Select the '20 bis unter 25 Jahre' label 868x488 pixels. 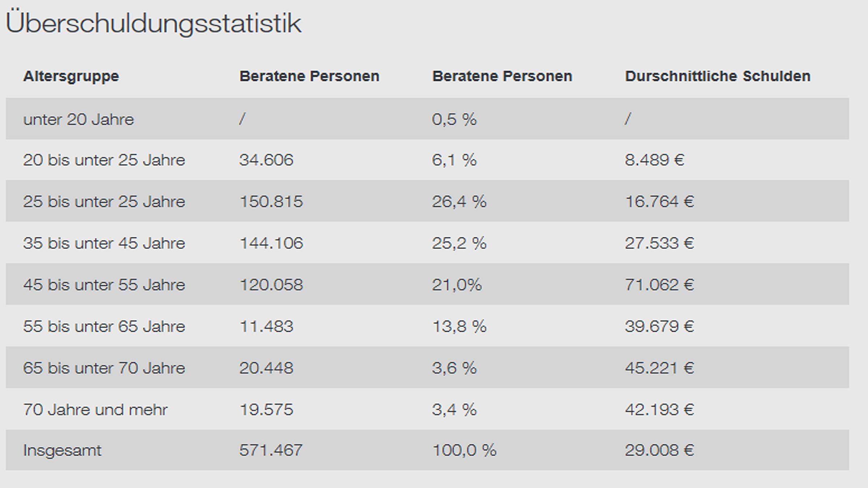click(x=104, y=160)
